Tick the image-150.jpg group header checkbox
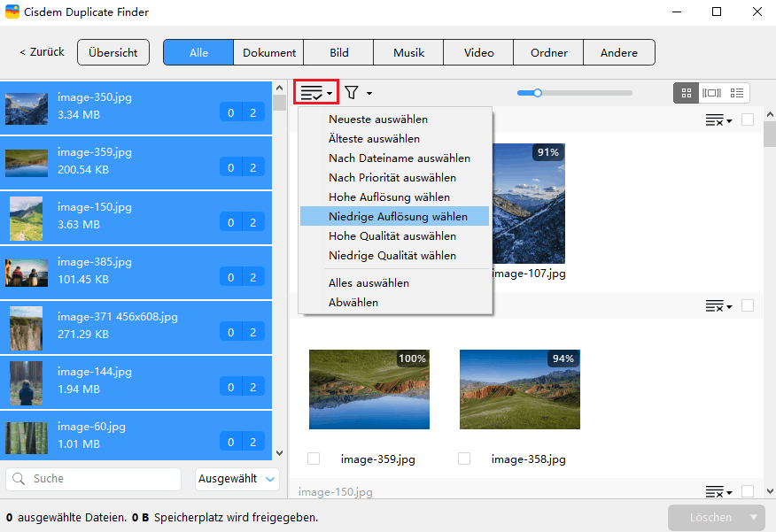The image size is (776, 532). pos(748,491)
